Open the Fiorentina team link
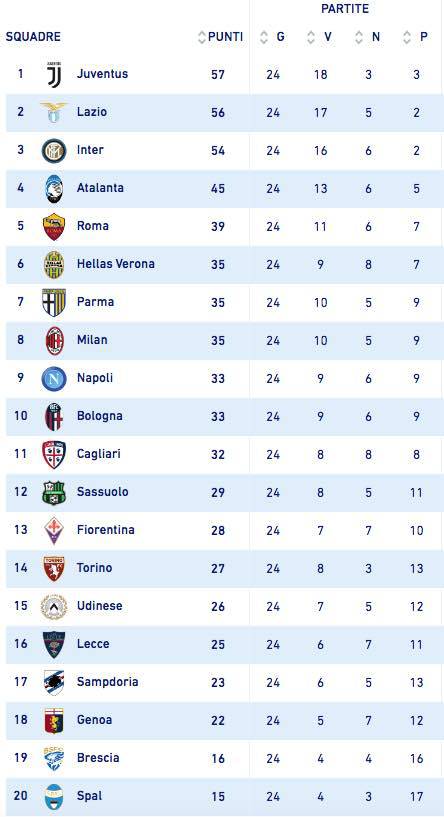The height and width of the screenshot is (817, 444). (106, 530)
